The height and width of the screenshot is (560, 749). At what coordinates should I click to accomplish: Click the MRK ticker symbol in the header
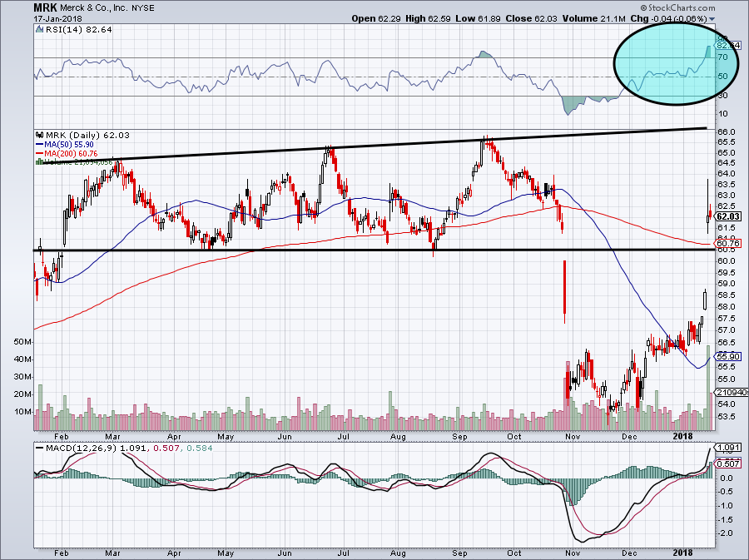coord(46,7)
